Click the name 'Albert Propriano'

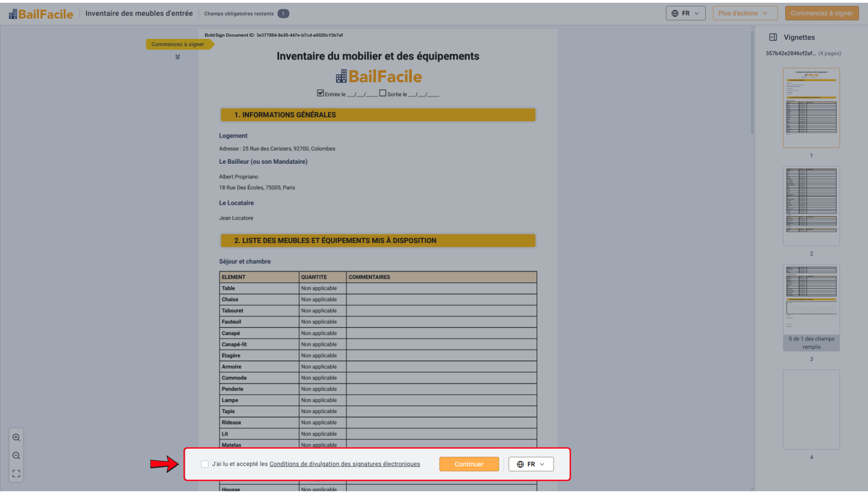(239, 177)
